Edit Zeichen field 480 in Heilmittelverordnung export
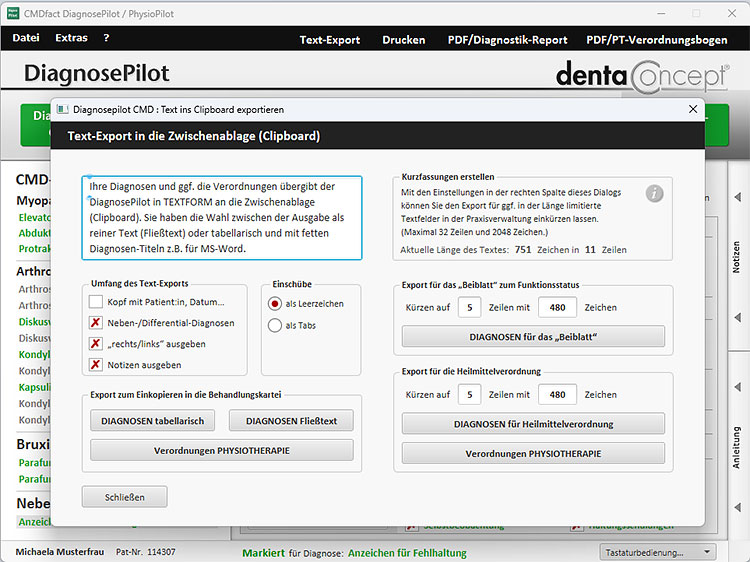The width and height of the screenshot is (750, 562). (557, 395)
